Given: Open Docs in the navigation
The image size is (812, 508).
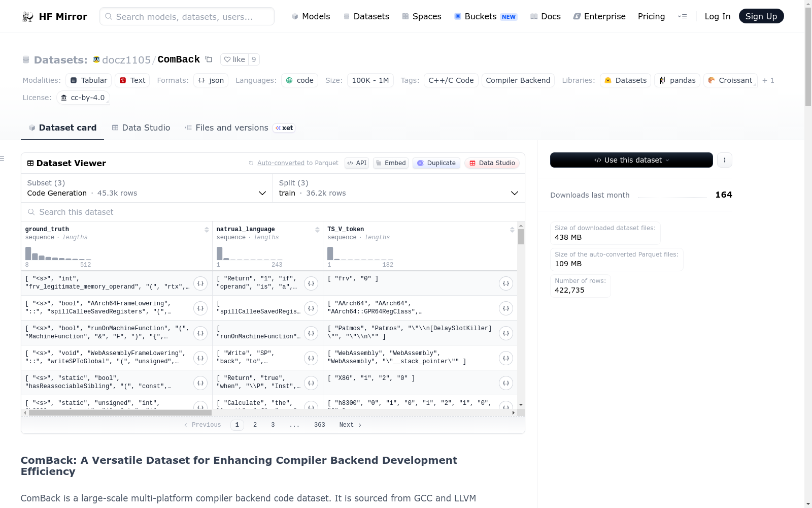Looking at the screenshot, I should point(546,16).
